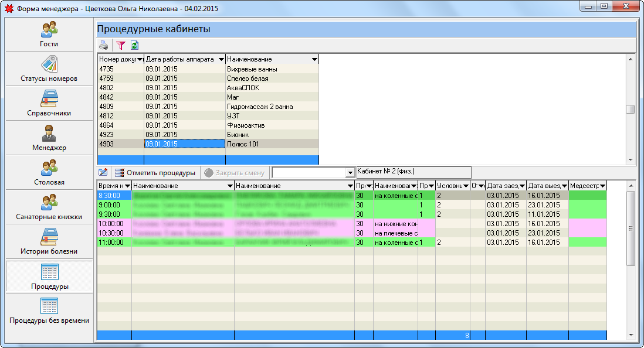Open Истории болезни in the sidebar
Screen dimensions: 644x348
tap(49, 242)
